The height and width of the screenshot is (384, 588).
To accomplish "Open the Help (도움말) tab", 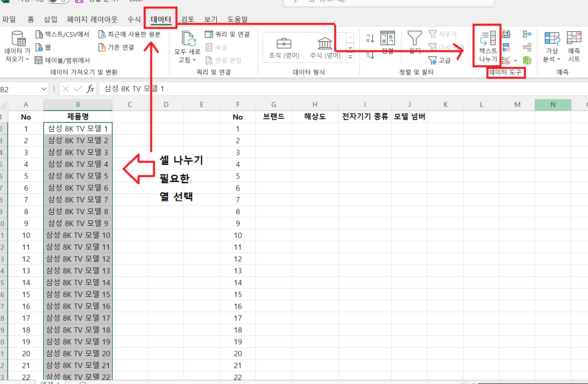I will click(x=237, y=19).
